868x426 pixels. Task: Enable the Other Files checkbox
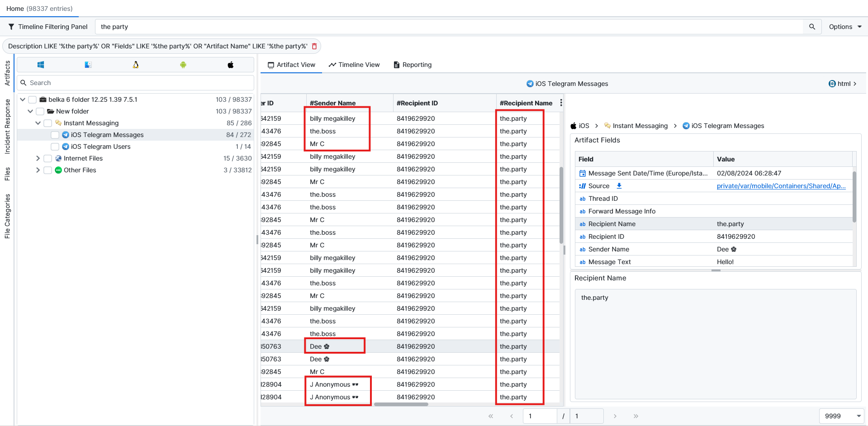pyautogui.click(x=47, y=170)
